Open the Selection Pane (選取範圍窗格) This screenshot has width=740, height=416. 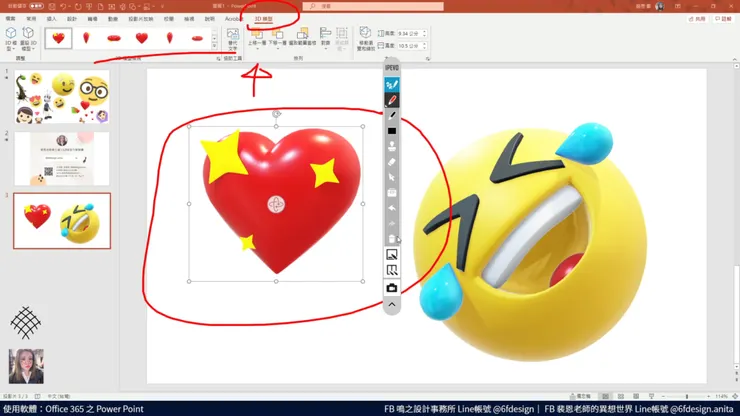(x=302, y=37)
